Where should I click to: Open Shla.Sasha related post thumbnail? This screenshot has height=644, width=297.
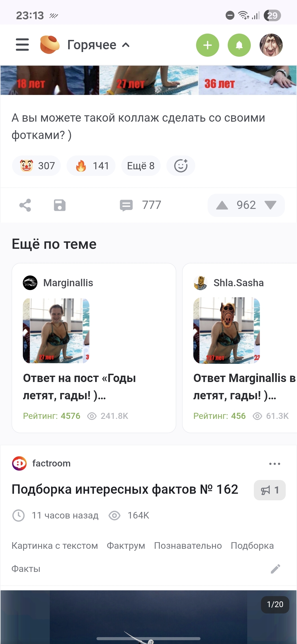click(x=227, y=330)
